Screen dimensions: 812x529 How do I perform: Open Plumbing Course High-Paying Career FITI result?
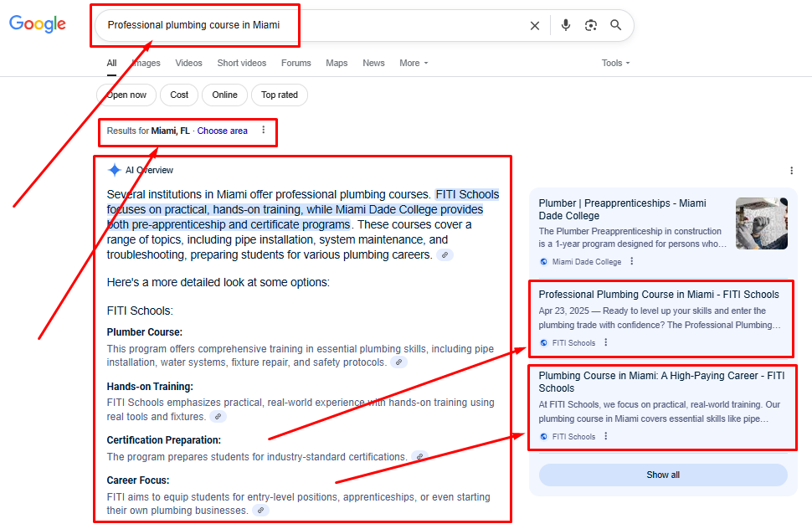pyautogui.click(x=662, y=382)
